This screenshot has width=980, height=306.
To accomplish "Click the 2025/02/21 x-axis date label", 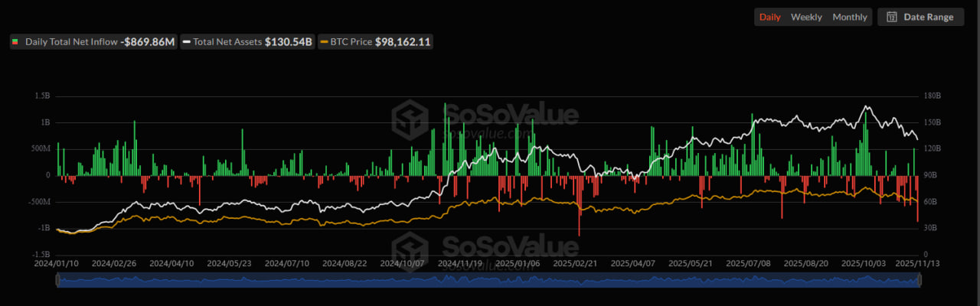I will click(x=575, y=262).
